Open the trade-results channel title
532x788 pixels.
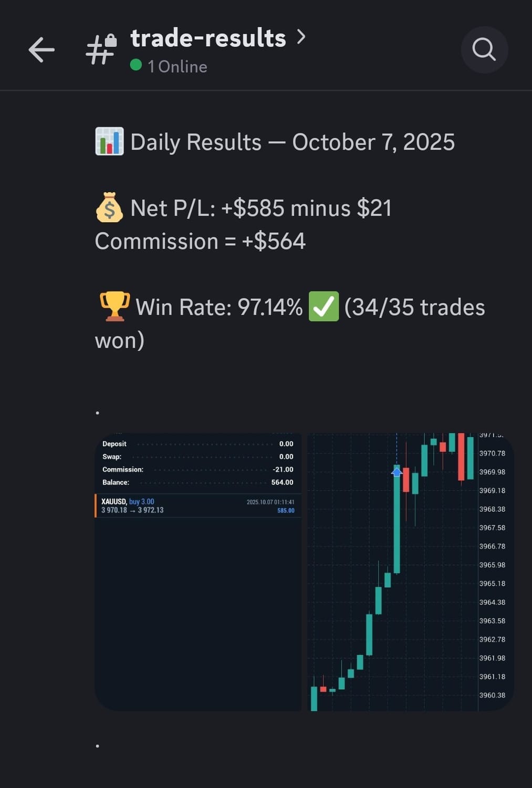(208, 38)
